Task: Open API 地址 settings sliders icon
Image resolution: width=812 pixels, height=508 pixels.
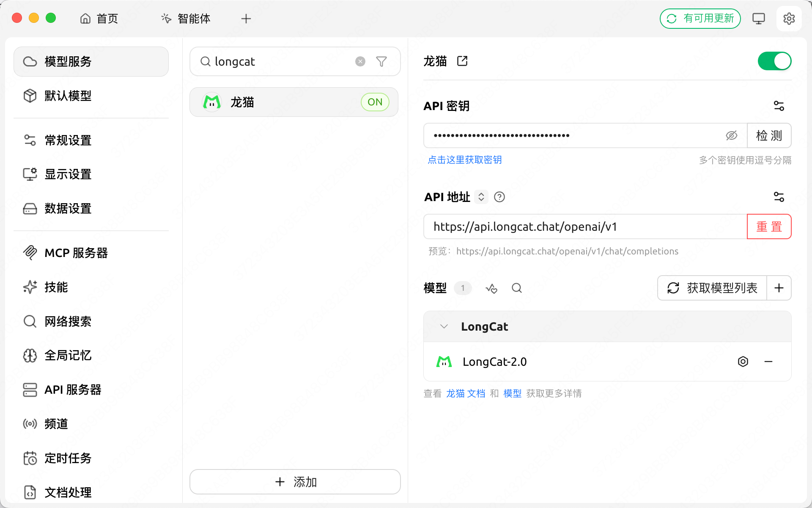Action: coord(779,197)
